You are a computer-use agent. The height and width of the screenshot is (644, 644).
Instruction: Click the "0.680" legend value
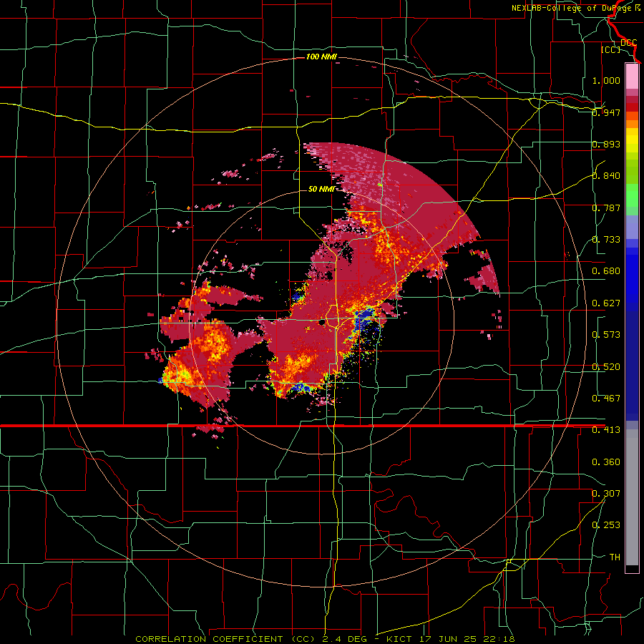click(x=606, y=271)
